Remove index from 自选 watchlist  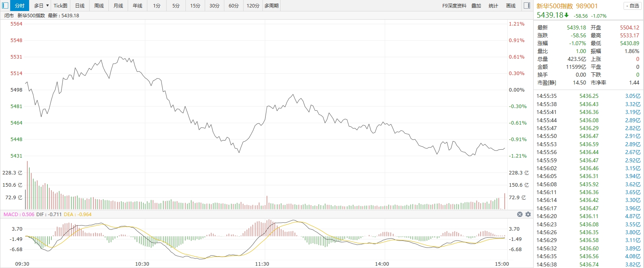(x=633, y=6)
